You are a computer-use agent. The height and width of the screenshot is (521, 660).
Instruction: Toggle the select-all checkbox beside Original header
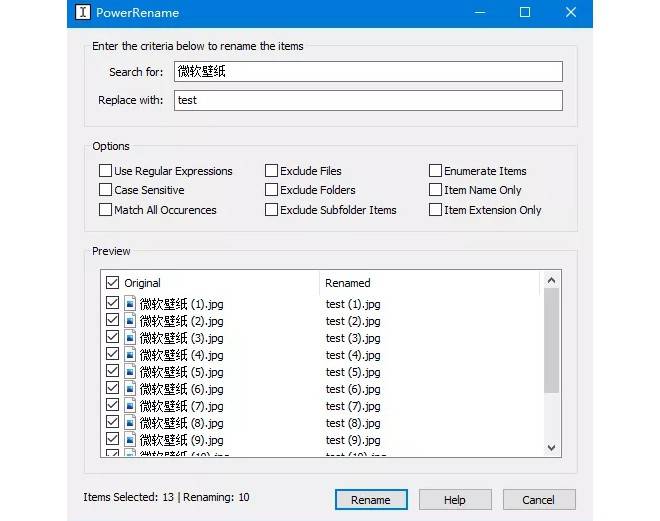(x=112, y=282)
